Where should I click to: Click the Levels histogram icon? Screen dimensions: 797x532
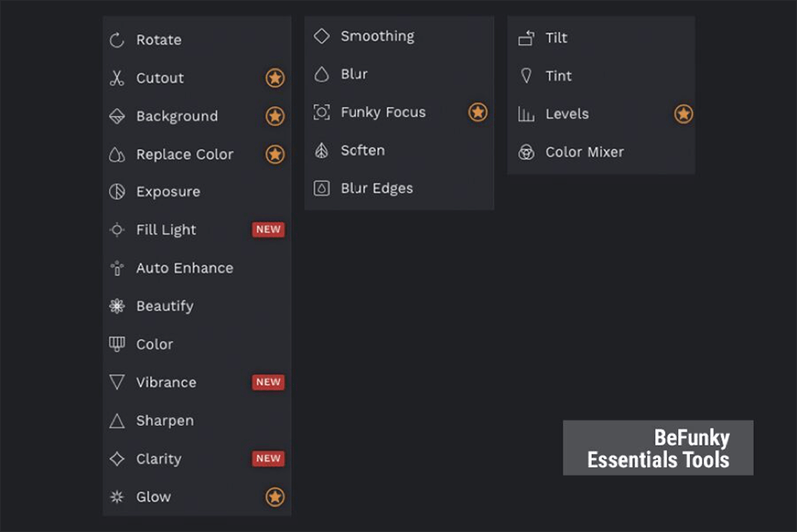pos(526,114)
